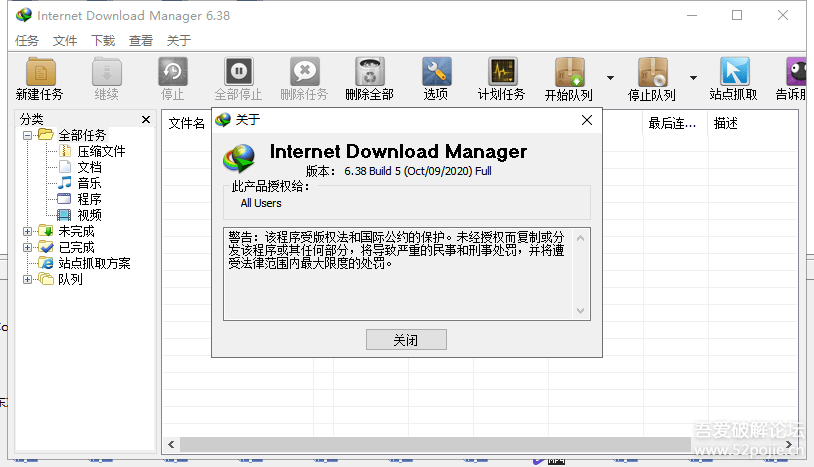Click the 停止 (Stop) toolbar icon
Image resolution: width=814 pixels, height=467 pixels.
tap(172, 72)
